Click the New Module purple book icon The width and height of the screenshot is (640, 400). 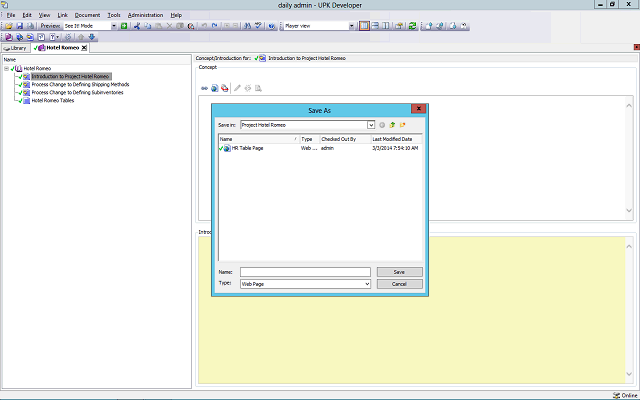(9, 37)
